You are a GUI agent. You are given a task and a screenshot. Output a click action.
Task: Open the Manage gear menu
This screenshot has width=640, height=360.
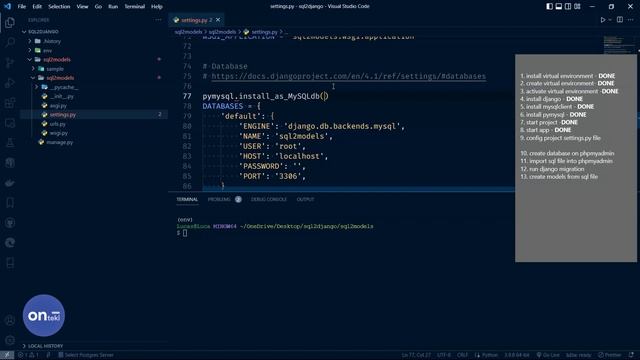[x=10, y=340]
